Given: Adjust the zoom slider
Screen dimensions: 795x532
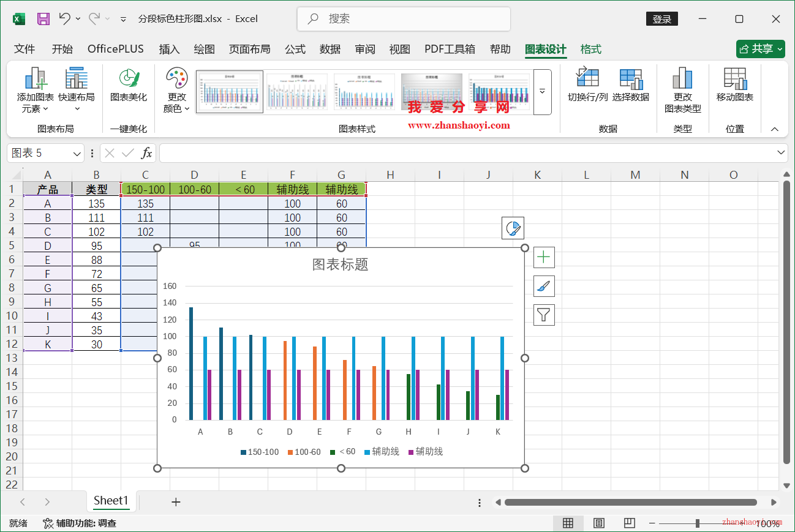Looking at the screenshot, I should pos(698,523).
